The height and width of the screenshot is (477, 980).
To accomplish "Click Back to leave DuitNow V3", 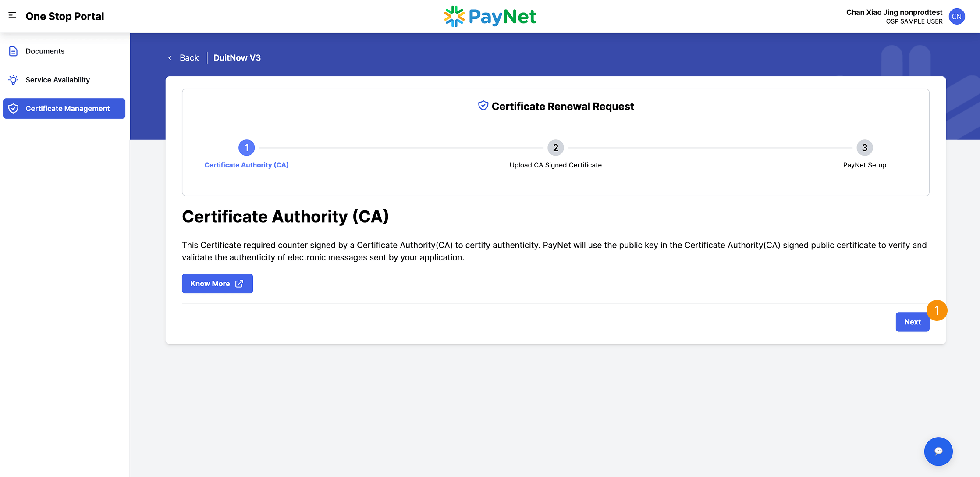I will tap(188, 57).
